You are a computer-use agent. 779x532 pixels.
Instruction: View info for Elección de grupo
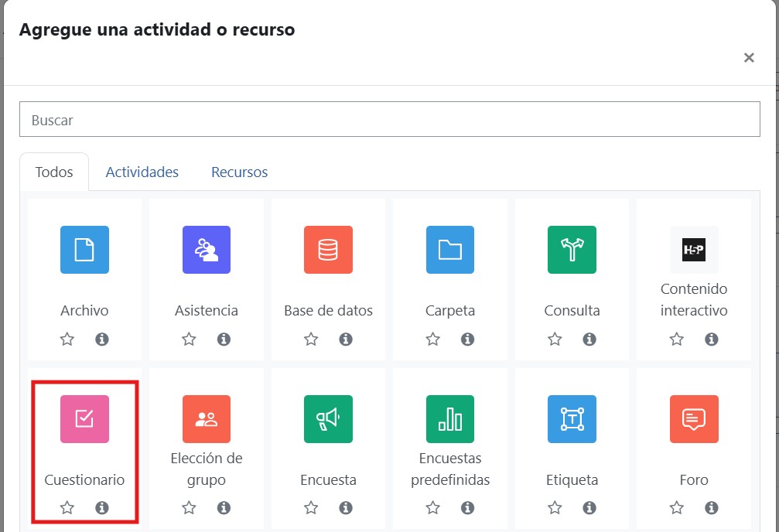[x=224, y=508]
